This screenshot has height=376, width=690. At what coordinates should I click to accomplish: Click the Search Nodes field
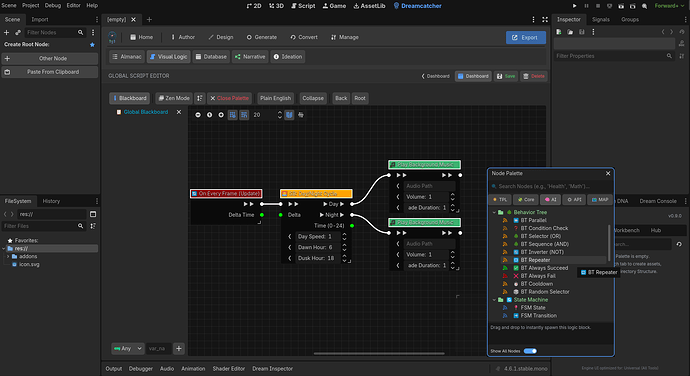[551, 186]
